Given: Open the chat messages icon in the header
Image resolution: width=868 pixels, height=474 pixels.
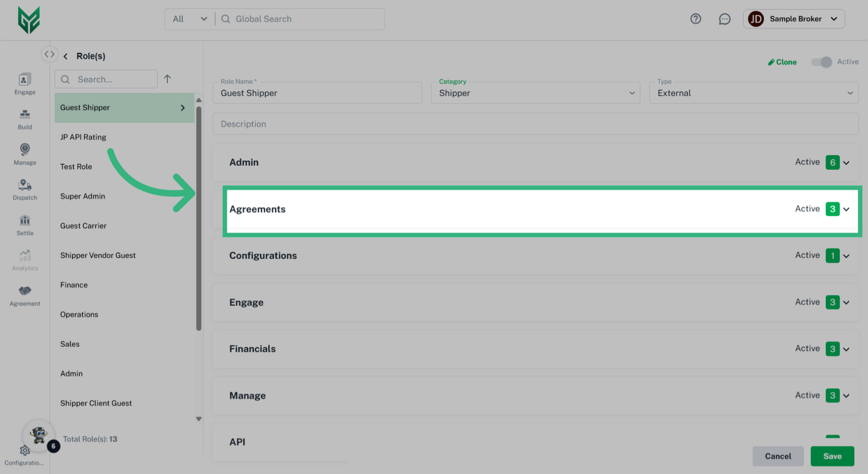Looking at the screenshot, I should [725, 19].
